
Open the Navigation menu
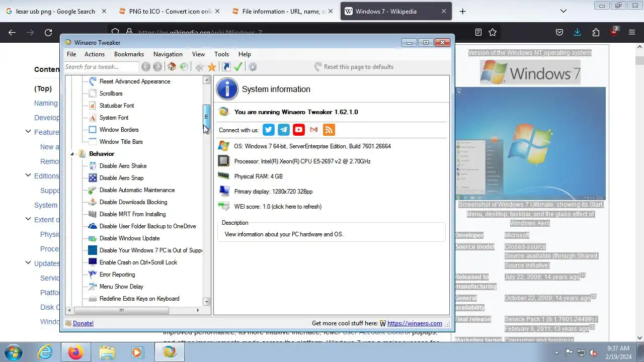pos(168,54)
